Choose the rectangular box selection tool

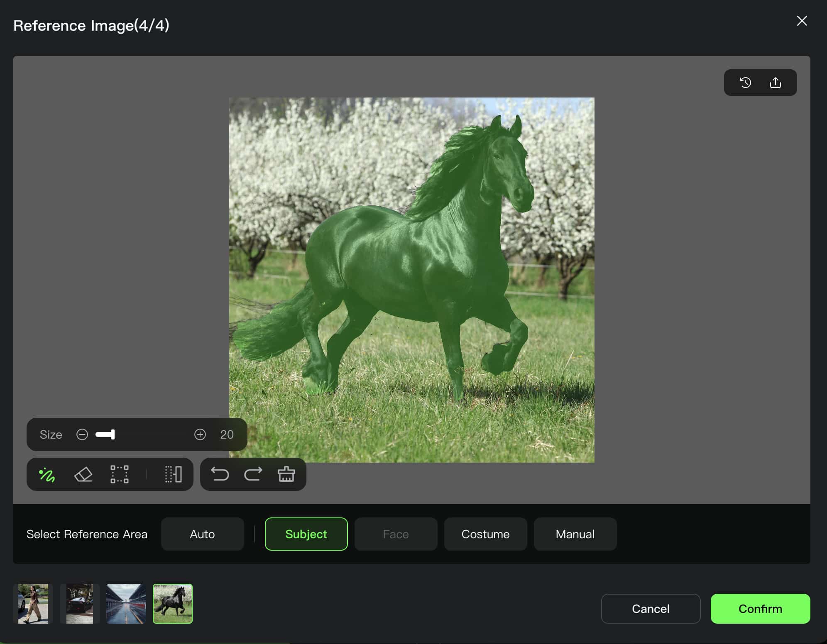point(120,474)
